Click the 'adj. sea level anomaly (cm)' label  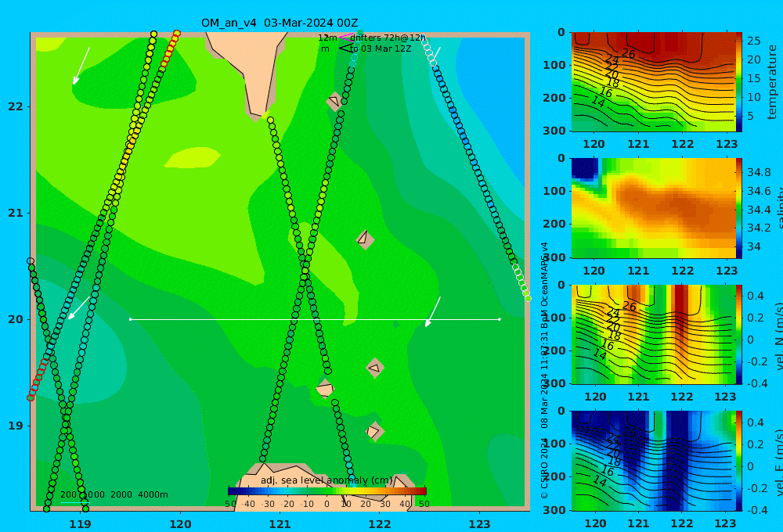(x=327, y=480)
